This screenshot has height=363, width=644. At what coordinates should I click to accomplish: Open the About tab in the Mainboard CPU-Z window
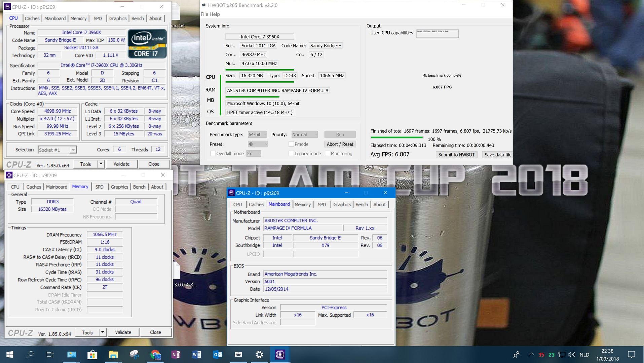click(x=380, y=204)
